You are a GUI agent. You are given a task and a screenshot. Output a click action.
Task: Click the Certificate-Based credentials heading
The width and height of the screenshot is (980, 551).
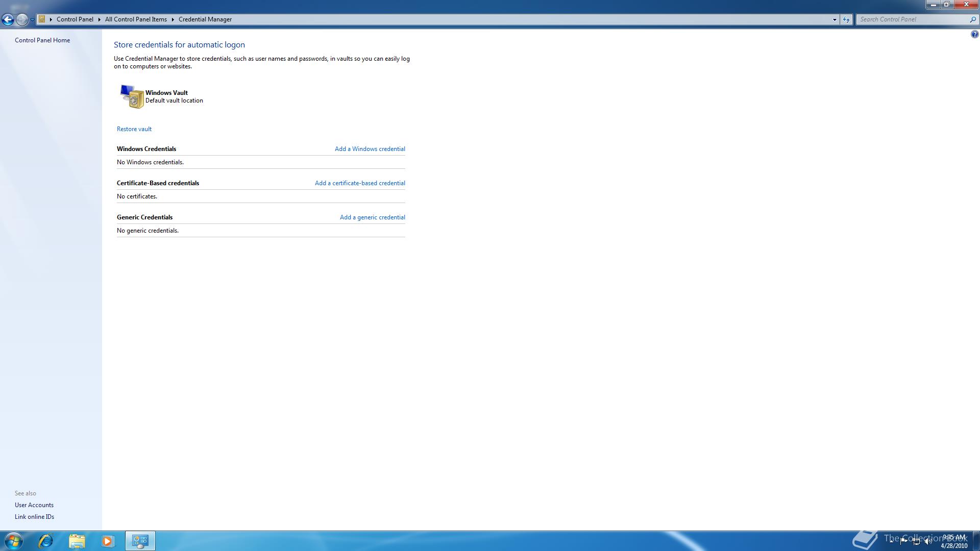(158, 183)
